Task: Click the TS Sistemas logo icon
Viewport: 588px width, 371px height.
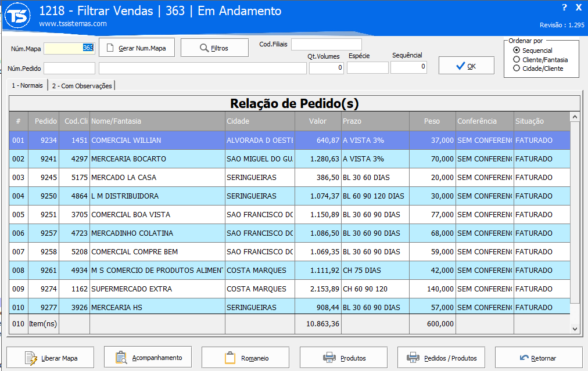Action: click(19, 17)
